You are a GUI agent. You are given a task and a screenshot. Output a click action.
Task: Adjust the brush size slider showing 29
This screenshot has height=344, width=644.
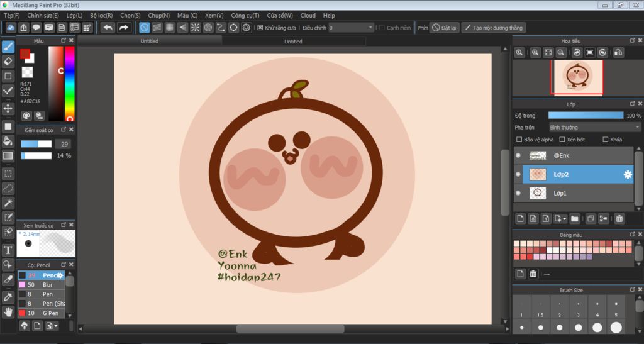coord(36,143)
